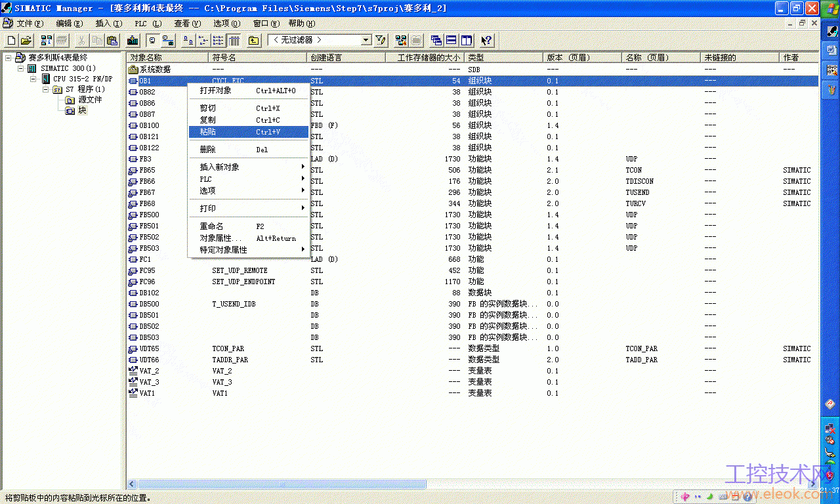Click the Help pointer question-mark icon
840x504 pixels.
click(x=486, y=41)
